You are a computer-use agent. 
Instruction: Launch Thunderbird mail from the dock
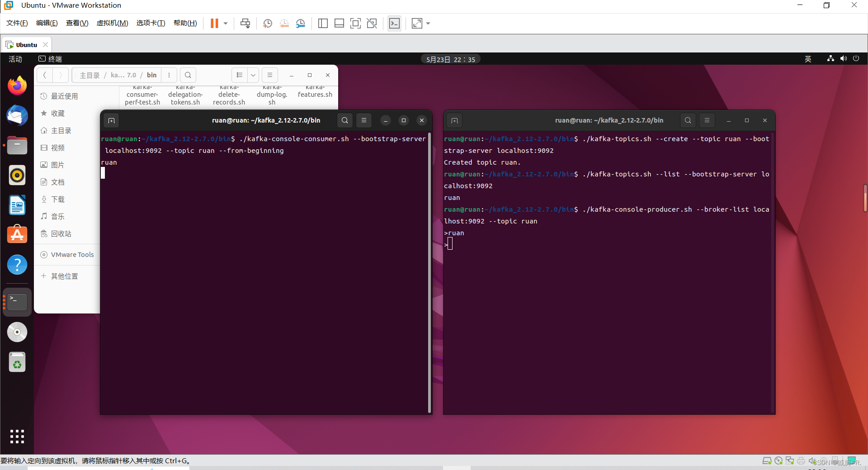coord(17,115)
